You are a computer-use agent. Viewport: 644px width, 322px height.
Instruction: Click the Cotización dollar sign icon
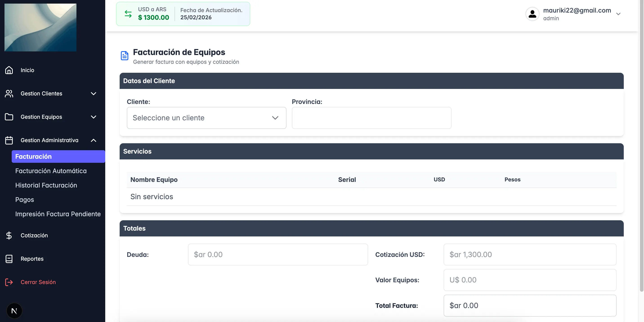click(9, 235)
